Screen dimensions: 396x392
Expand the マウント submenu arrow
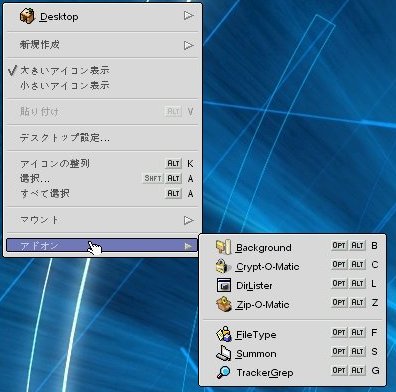pyautogui.click(x=188, y=220)
